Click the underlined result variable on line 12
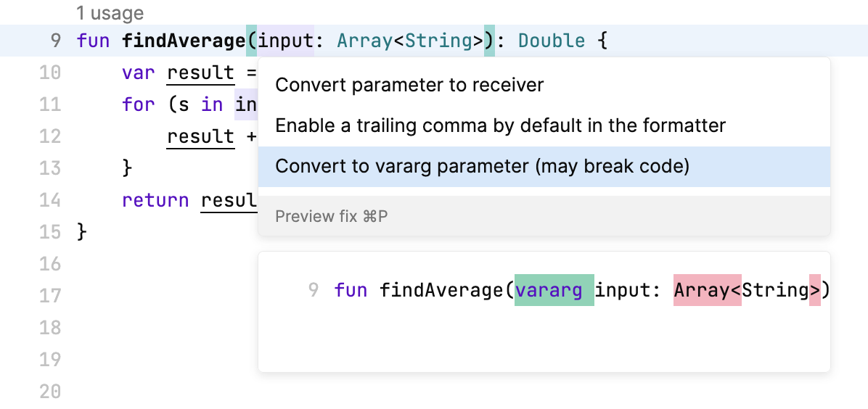 pyautogui.click(x=200, y=136)
